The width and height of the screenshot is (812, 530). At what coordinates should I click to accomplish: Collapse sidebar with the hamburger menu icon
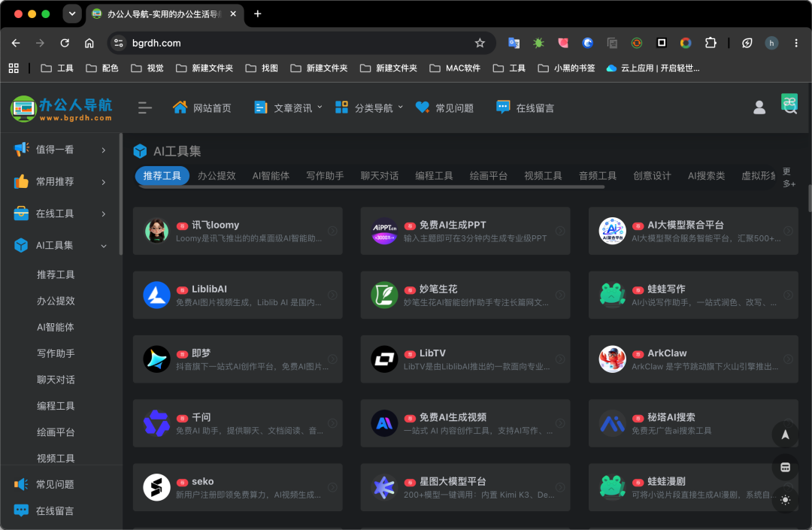coord(145,108)
